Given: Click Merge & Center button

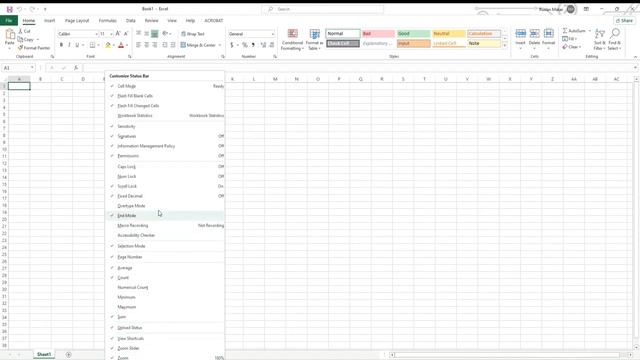Looking at the screenshot, I should point(198,45).
